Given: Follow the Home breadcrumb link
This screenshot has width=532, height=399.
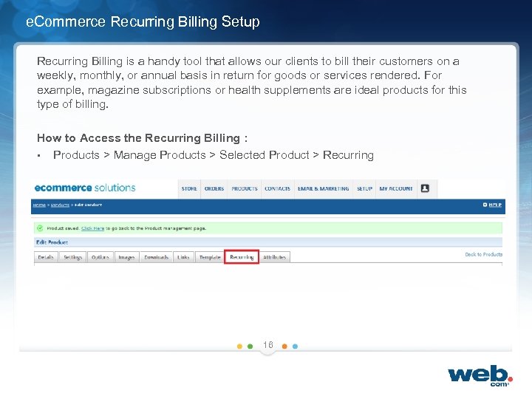Looking at the screenshot, I should [39, 205].
